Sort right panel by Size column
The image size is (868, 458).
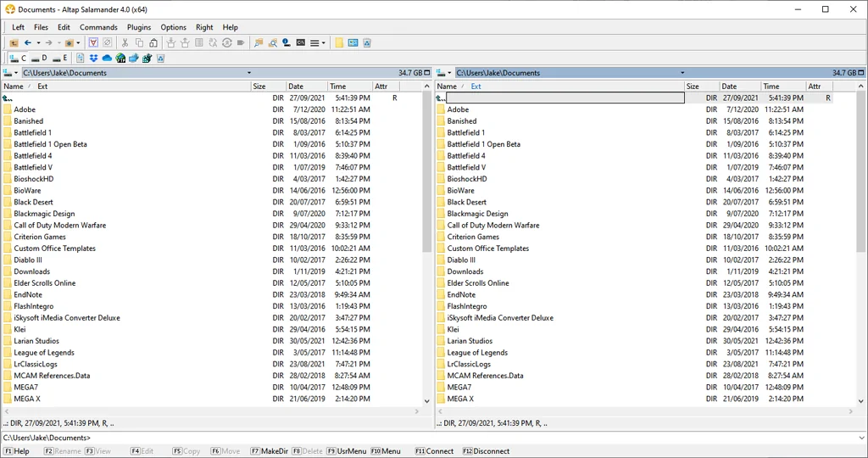click(701, 87)
